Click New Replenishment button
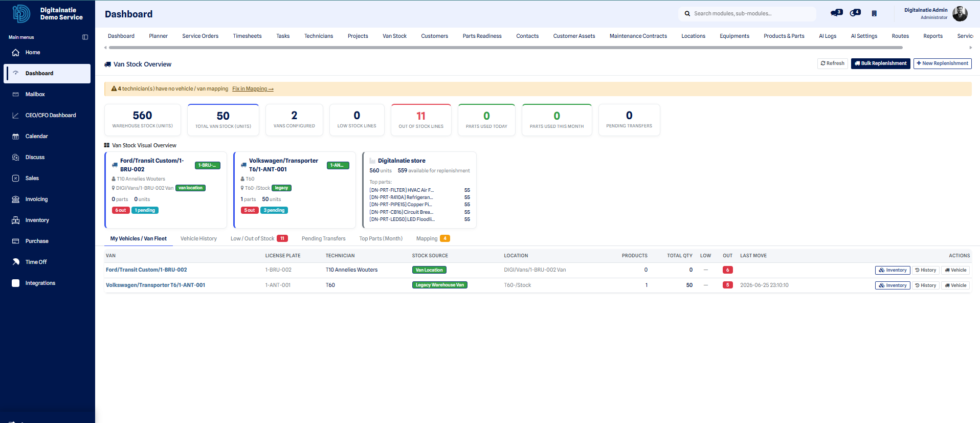The height and width of the screenshot is (423, 980). (942, 63)
